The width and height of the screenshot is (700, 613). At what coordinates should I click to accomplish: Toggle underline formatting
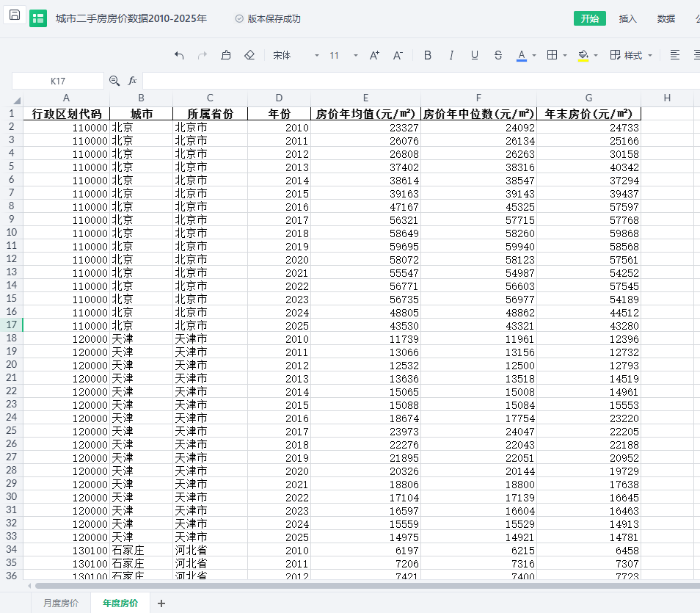[475, 55]
